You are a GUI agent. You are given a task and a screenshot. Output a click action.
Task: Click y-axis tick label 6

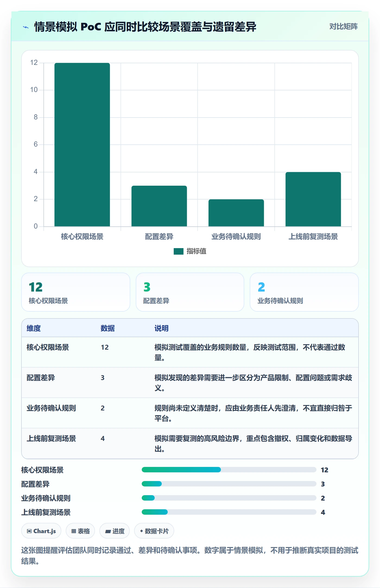36,144
